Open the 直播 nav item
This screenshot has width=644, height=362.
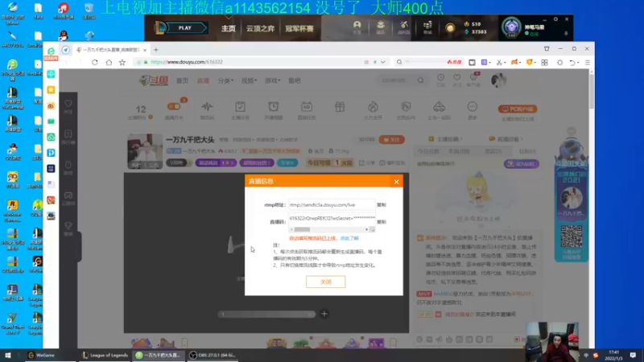203,81
